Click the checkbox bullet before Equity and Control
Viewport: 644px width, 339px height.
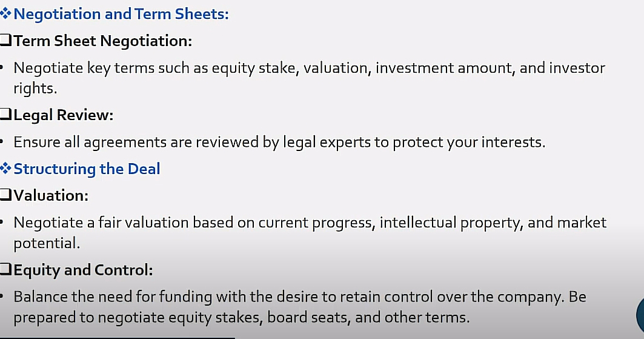pos(5,269)
